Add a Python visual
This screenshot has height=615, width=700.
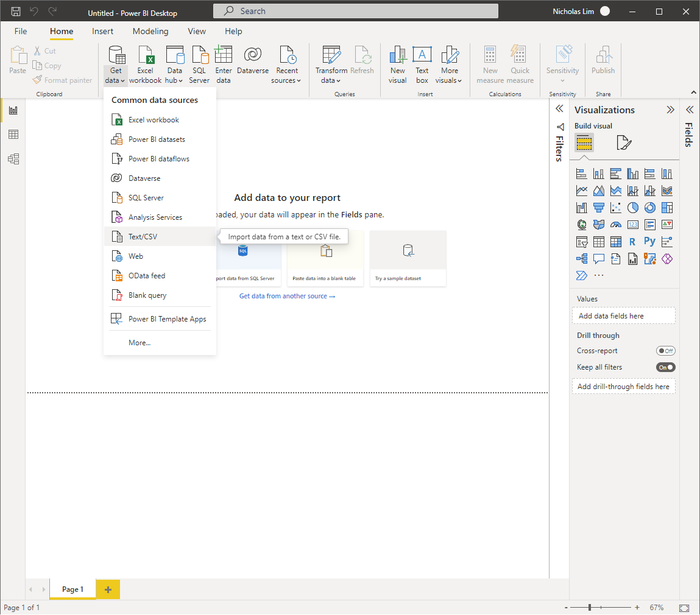649,241
